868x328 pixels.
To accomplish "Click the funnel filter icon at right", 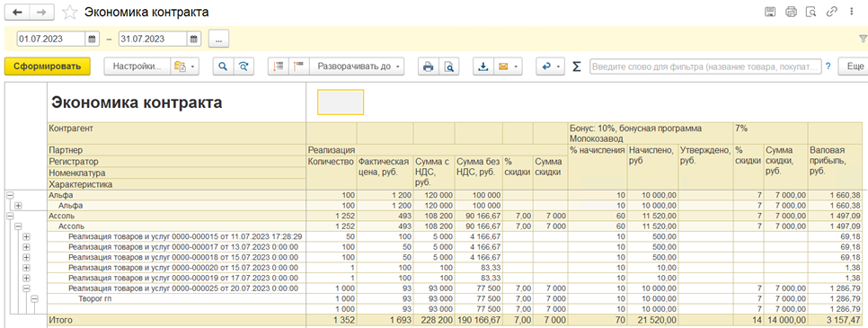I will click(x=863, y=39).
